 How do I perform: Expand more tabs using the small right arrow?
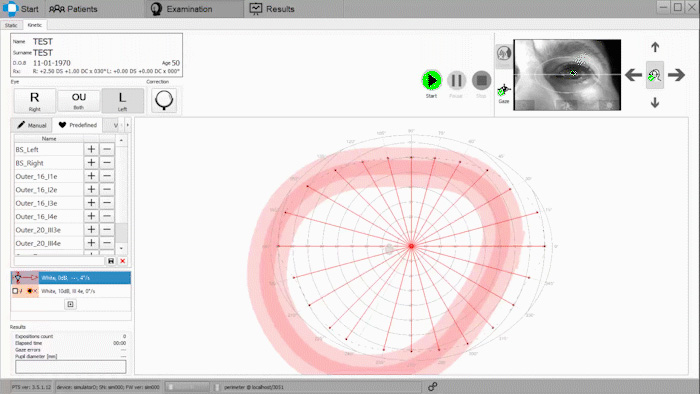(128, 125)
